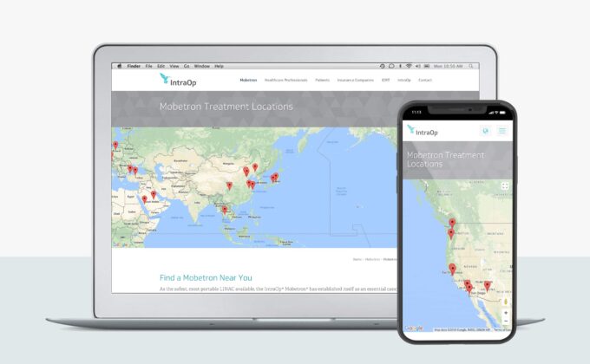Click the Google logo on phone map
590x364 pixels.
pos(414,328)
